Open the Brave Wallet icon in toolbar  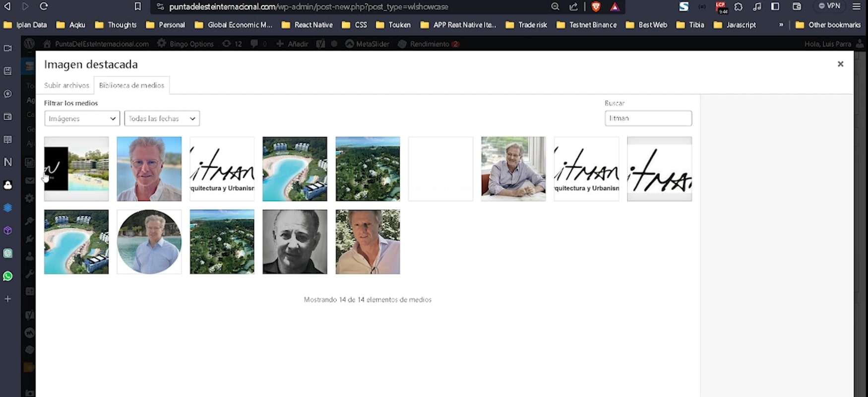click(x=797, y=6)
